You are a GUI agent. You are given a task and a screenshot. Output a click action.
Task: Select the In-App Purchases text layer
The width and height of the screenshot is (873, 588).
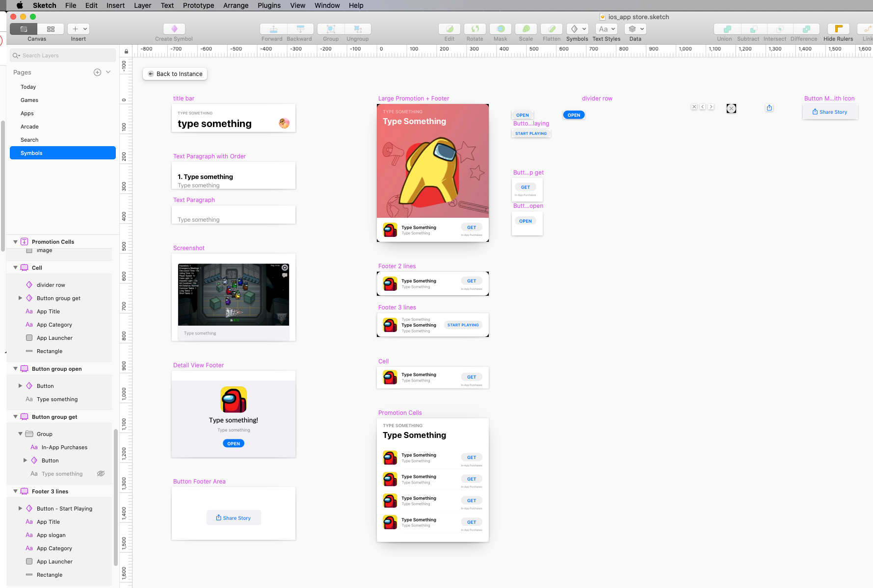tap(64, 447)
